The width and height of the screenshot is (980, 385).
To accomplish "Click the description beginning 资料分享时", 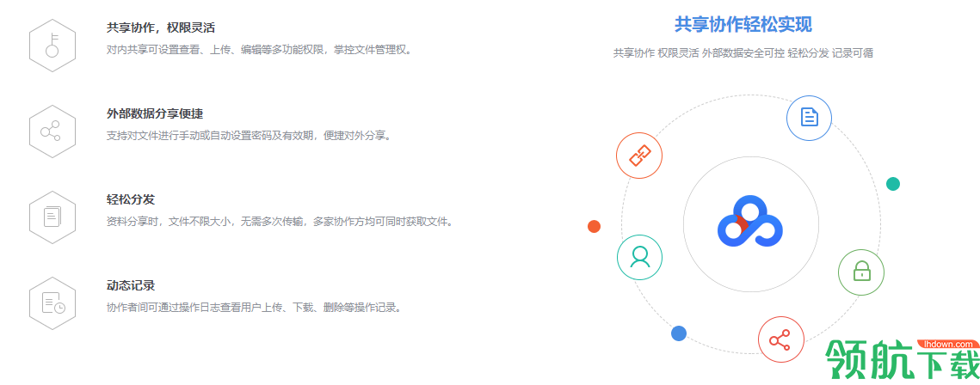I will pos(280,222).
